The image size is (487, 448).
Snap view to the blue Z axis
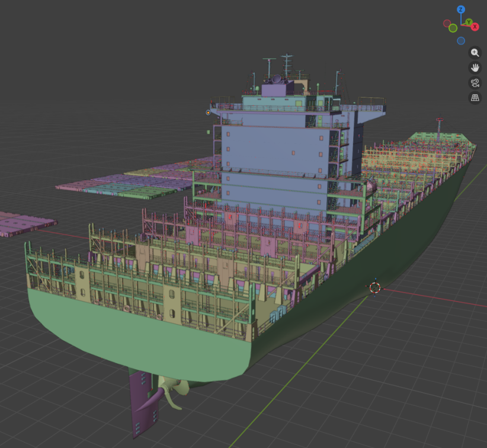[461, 10]
